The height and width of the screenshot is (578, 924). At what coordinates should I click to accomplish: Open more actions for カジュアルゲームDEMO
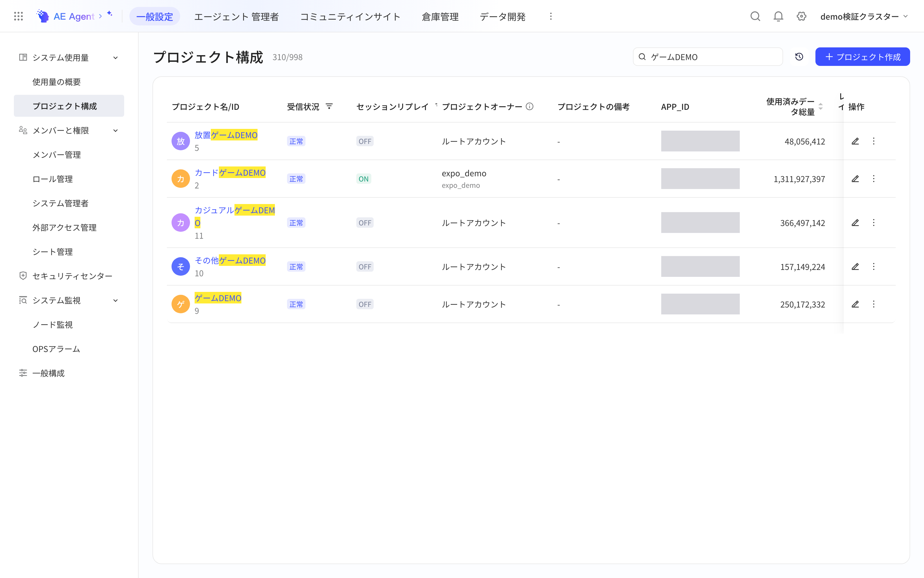pyautogui.click(x=873, y=223)
